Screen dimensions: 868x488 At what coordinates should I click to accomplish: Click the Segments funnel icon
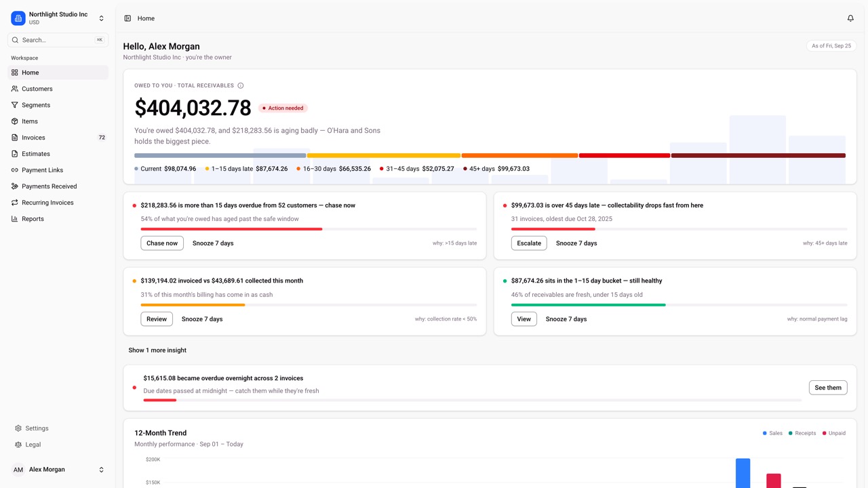(15, 105)
